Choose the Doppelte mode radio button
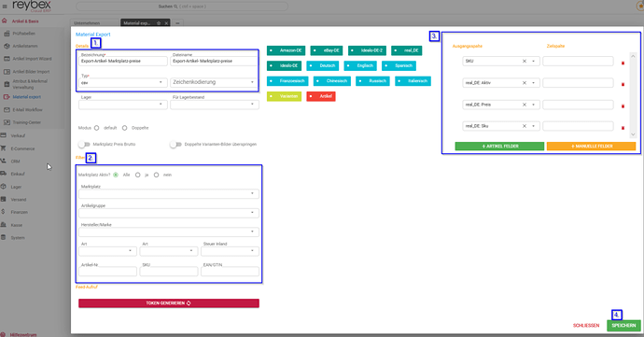The height and width of the screenshot is (337, 644). click(124, 128)
